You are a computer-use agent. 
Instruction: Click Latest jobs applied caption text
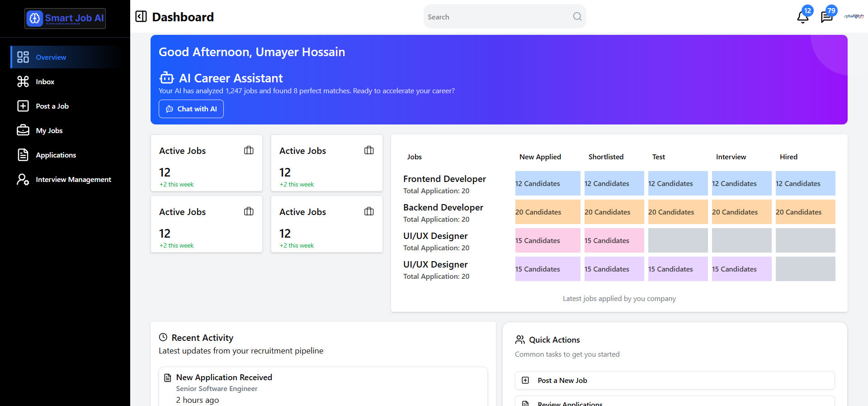pos(619,299)
